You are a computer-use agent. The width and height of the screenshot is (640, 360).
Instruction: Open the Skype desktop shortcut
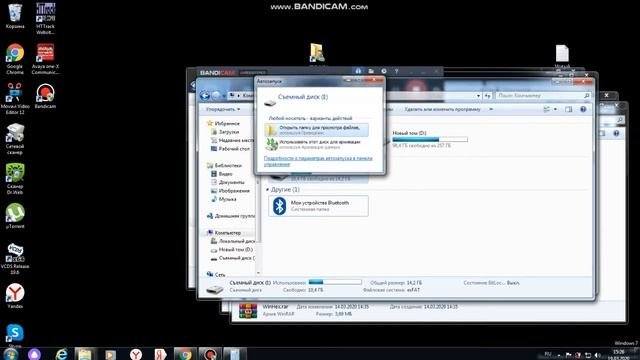(x=15, y=335)
